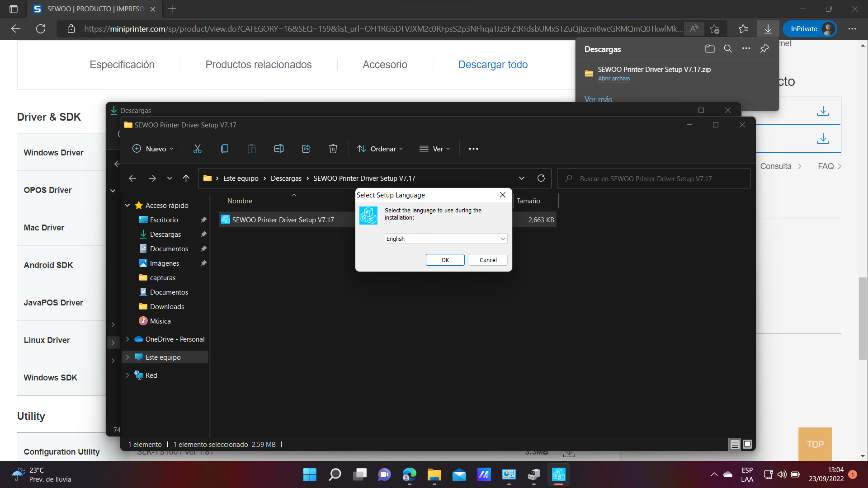Click the search field in SEWOO folder
Screen dimensions: 868x488
coord(653,178)
